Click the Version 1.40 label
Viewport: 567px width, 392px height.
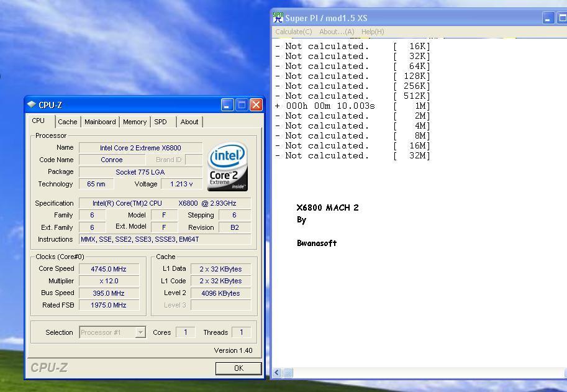click(x=234, y=350)
